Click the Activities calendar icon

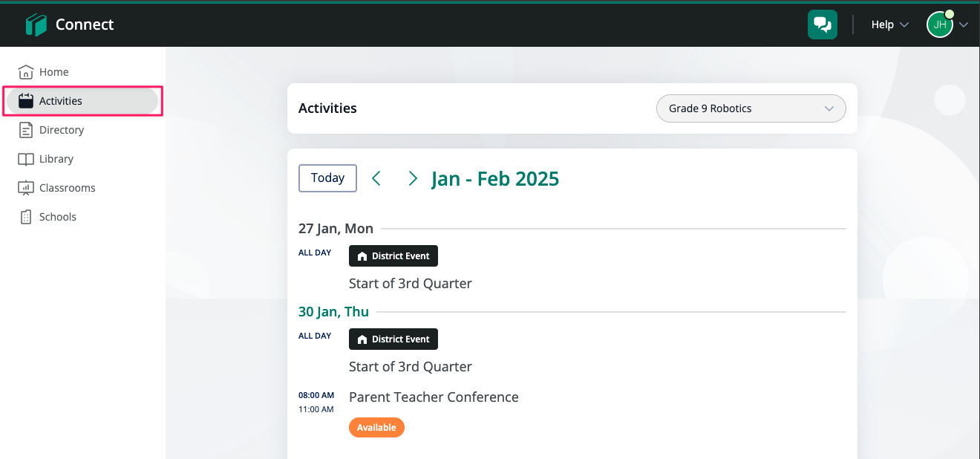click(x=26, y=101)
